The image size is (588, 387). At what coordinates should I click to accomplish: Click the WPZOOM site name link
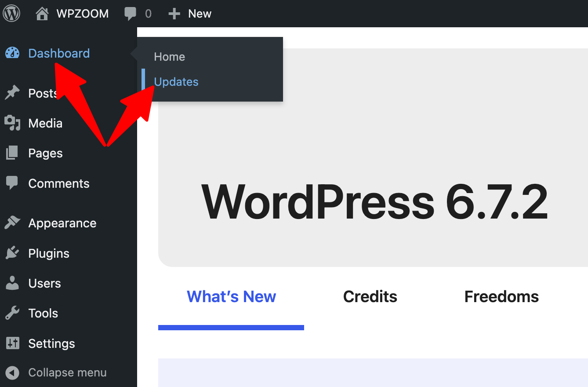click(83, 13)
